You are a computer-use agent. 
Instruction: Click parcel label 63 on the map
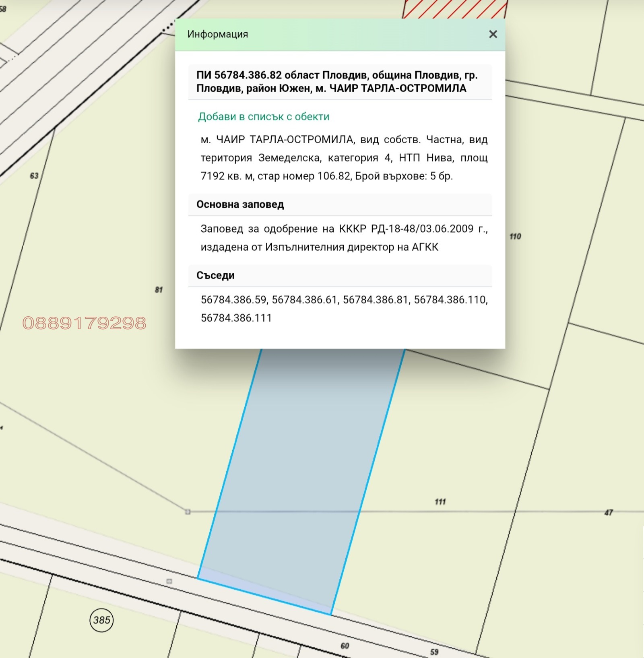(34, 176)
